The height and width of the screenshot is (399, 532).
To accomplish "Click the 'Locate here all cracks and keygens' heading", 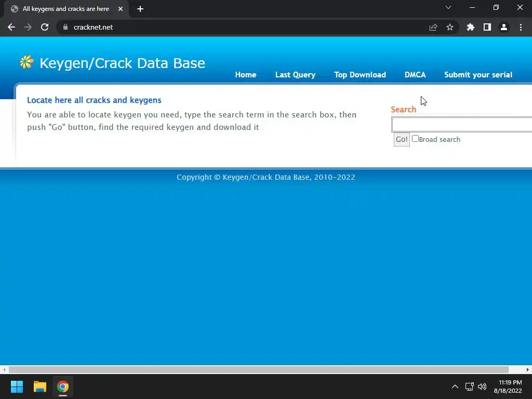I will 94,100.
